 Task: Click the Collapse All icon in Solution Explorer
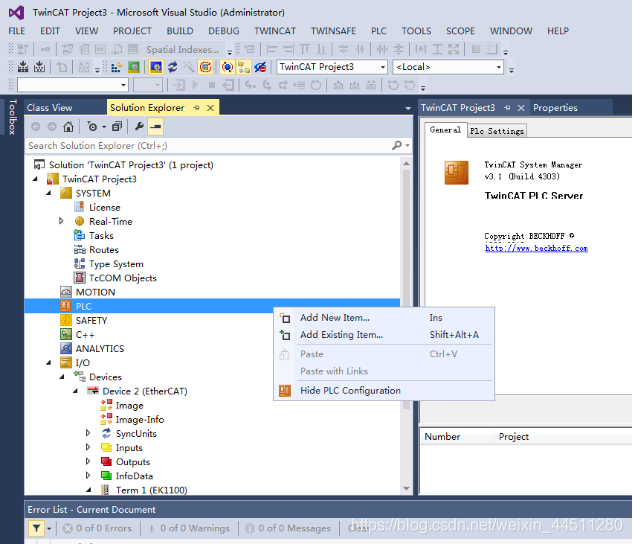[x=117, y=127]
